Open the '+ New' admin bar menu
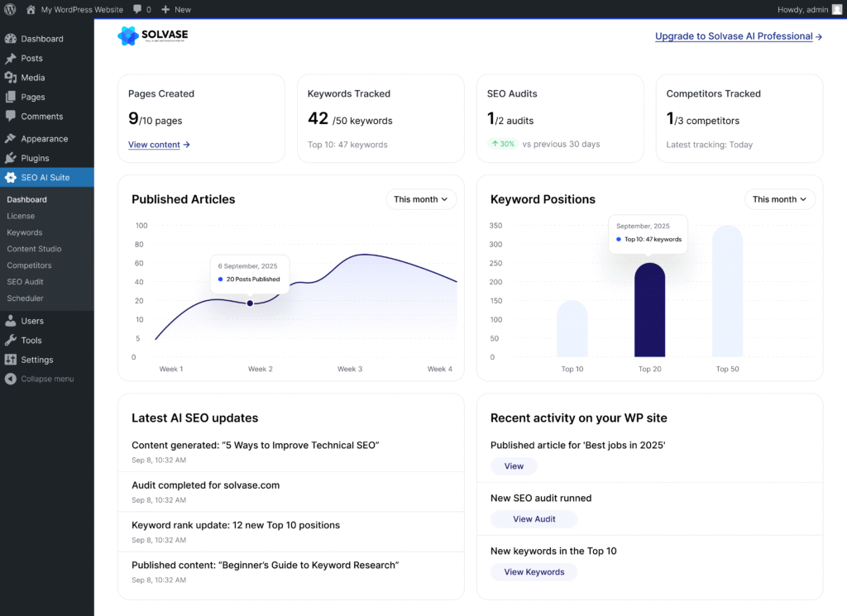847x616 pixels. click(176, 9)
